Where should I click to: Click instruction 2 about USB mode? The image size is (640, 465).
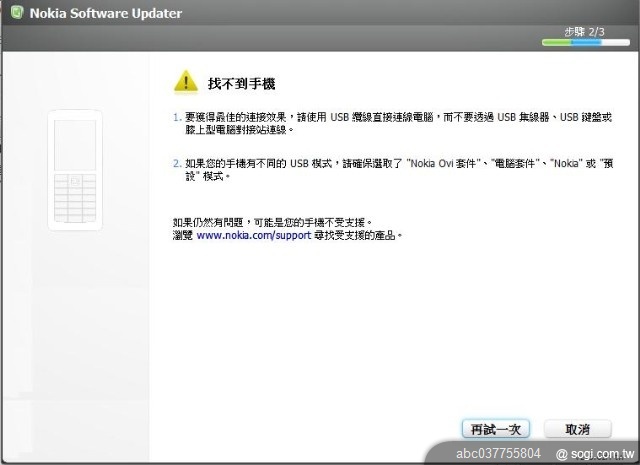point(393,170)
